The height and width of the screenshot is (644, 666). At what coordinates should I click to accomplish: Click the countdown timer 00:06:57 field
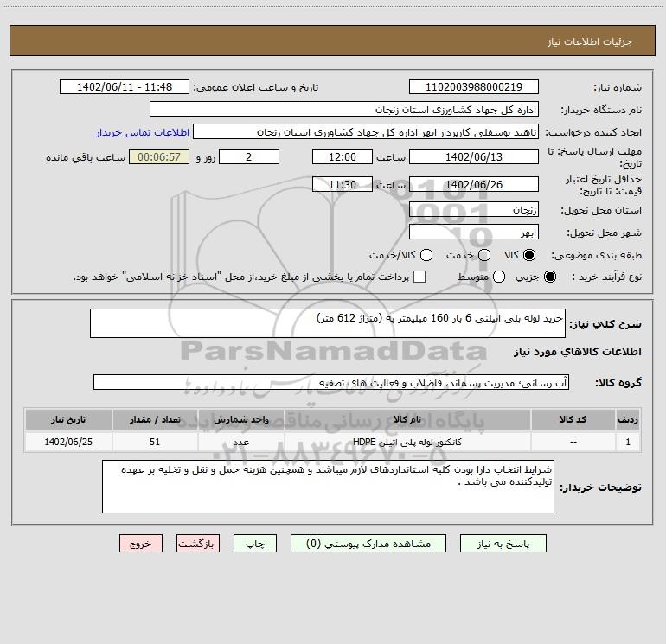[159, 156]
